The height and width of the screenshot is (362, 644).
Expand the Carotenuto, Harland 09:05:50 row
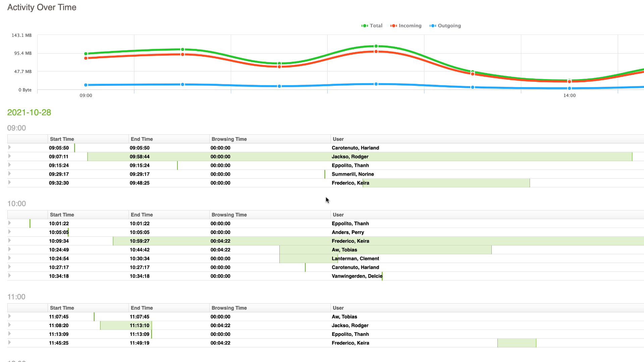point(9,147)
